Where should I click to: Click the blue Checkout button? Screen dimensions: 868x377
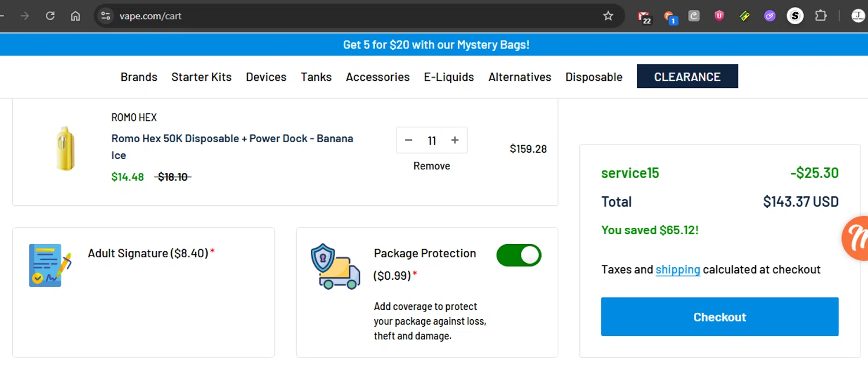(719, 317)
